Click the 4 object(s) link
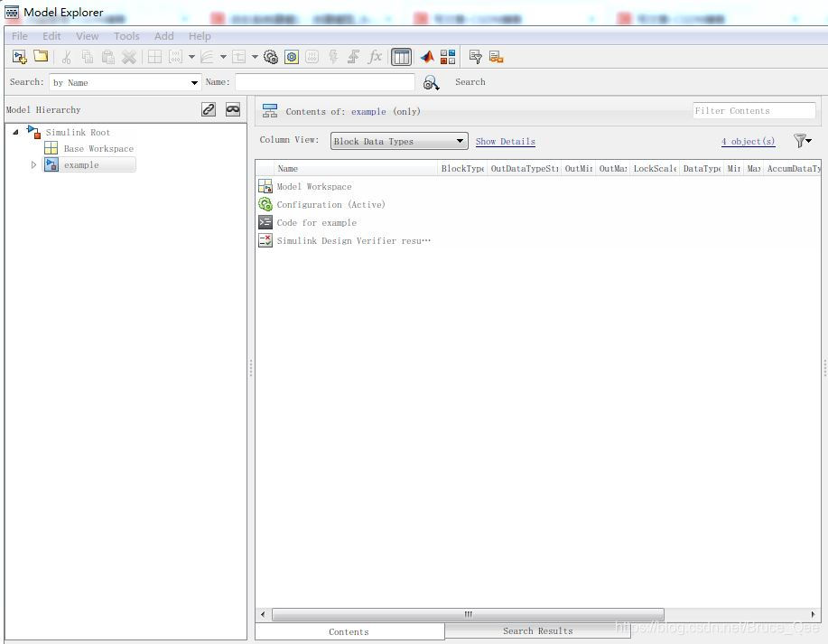This screenshot has width=828, height=644. (748, 141)
